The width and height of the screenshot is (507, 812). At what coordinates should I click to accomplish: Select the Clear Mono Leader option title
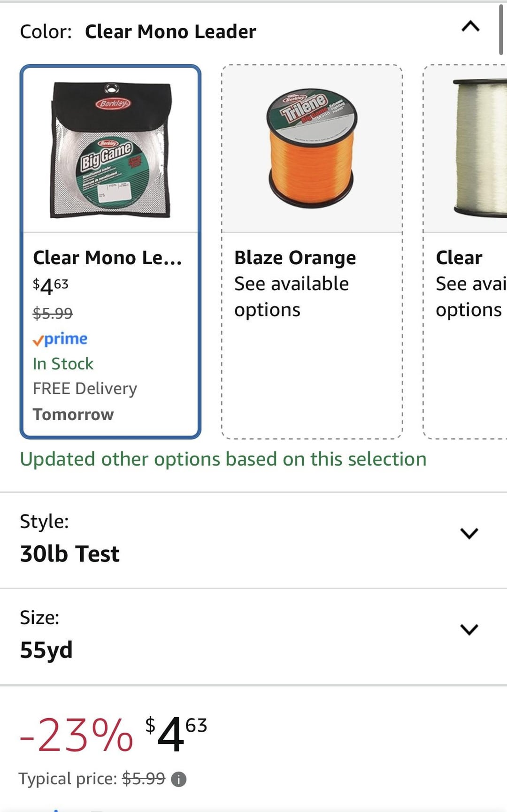click(108, 258)
